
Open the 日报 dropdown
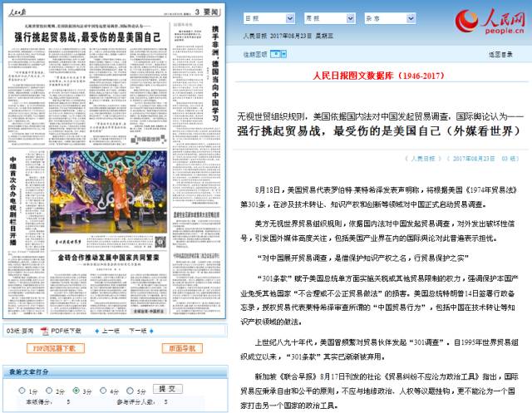point(269,18)
